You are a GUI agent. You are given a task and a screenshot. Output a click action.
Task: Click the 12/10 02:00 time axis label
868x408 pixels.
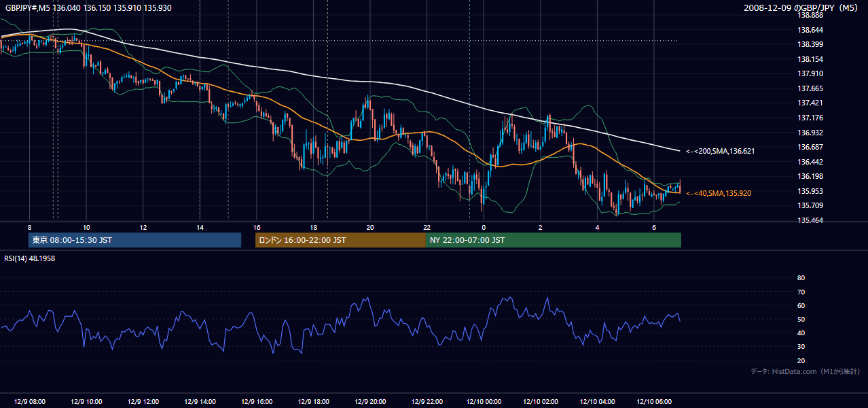[541, 402]
